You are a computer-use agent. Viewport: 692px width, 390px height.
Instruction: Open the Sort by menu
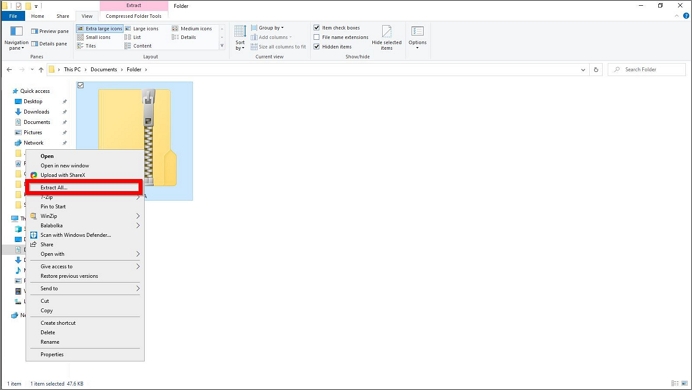240,38
